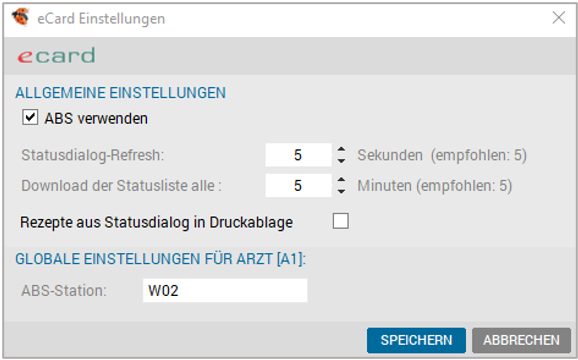Decrease the Statusliste download minutes value
Viewport: 578px width, 360px height.
pyautogui.click(x=341, y=191)
